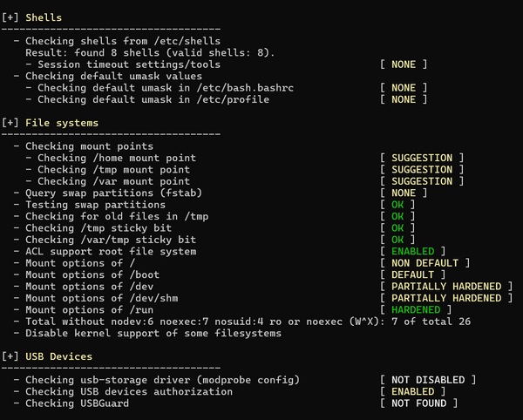Click the OK status for testing swap partitions
The height and width of the screenshot is (420, 523).
pos(397,205)
